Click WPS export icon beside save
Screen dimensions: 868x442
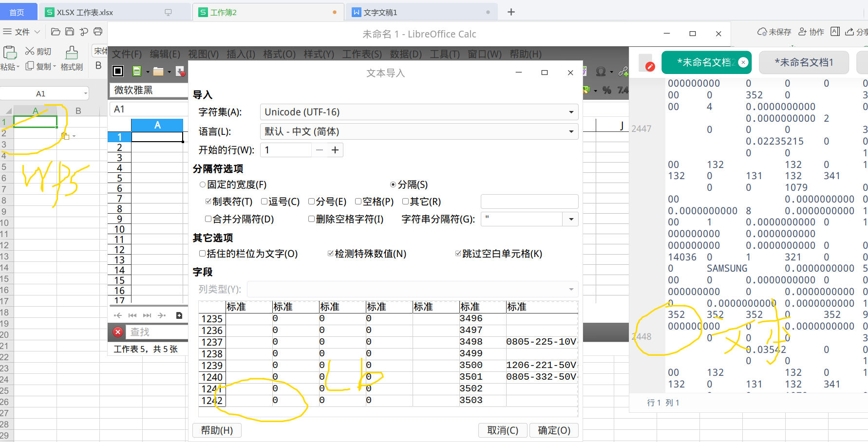point(84,32)
